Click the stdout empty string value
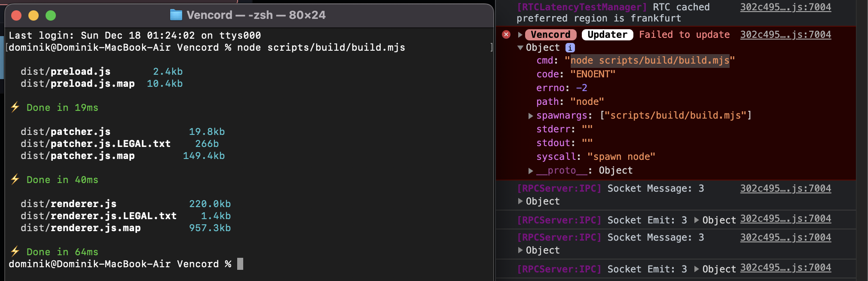The height and width of the screenshot is (281, 868). (x=587, y=142)
